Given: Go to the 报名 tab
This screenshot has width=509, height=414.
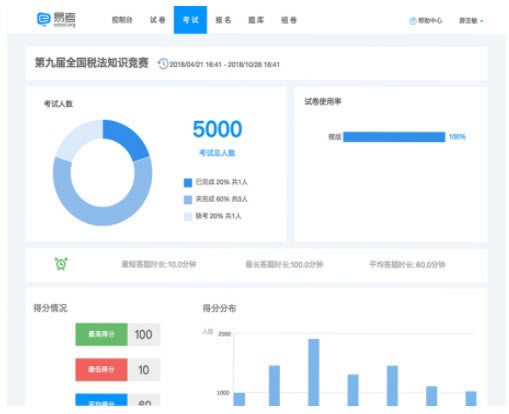Looking at the screenshot, I should tap(223, 20).
